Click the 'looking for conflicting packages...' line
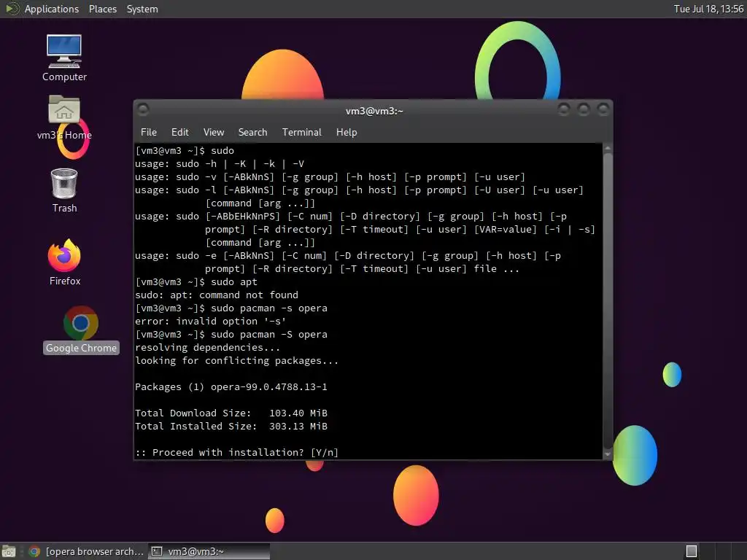 [x=237, y=360]
